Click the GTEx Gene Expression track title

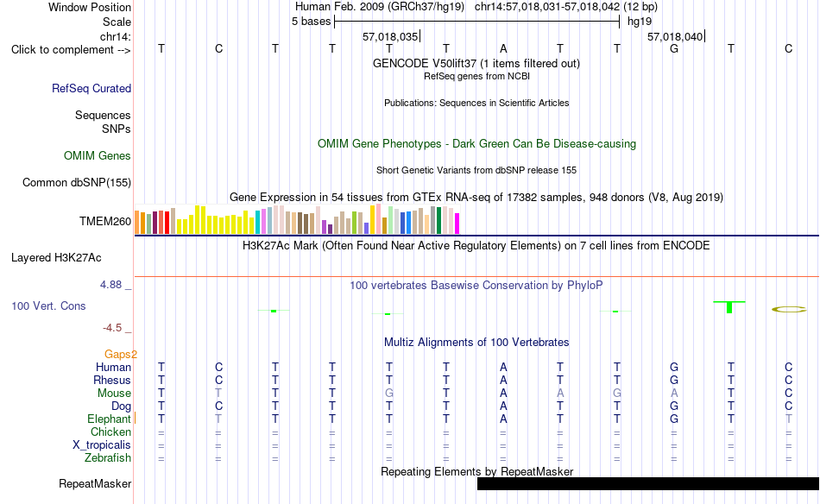(x=476, y=198)
